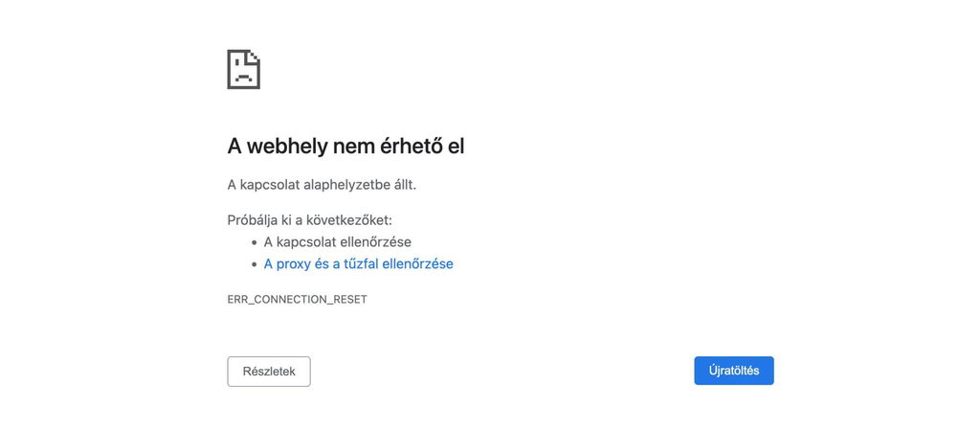Click the heading 'A webhely nem érhető el'
The image size is (980, 431).
coord(345,147)
